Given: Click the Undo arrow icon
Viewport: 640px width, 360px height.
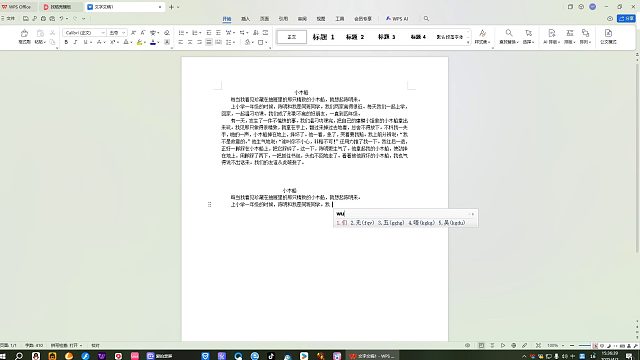Looking at the screenshot, I should [61, 19].
